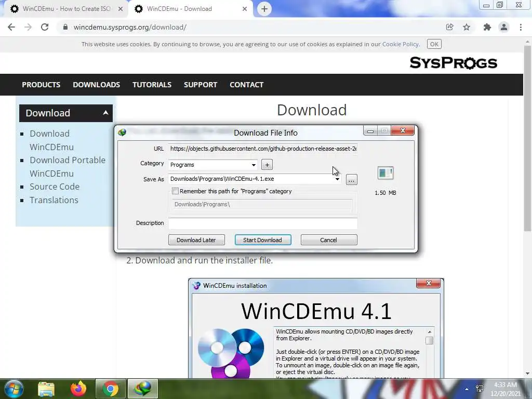Open a new tab with the plus button

click(264, 9)
